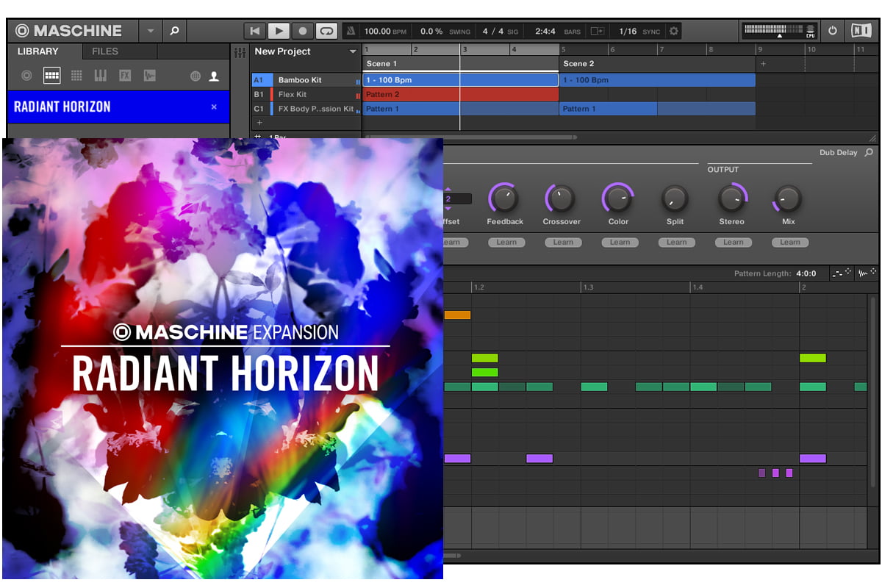Toggle the metronome icon
Image resolution: width=882 pixels, height=588 pixels.
pos(351,31)
